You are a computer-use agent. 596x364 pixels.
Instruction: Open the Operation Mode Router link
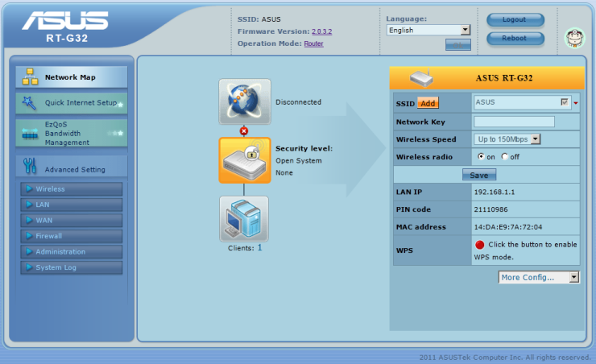[313, 43]
